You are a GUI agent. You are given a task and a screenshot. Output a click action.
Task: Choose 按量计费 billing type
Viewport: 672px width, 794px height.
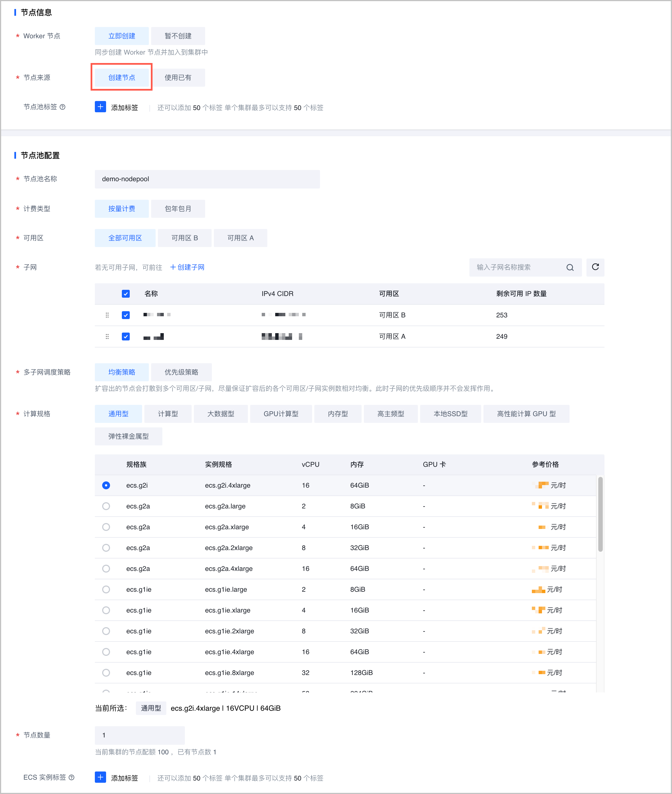click(122, 209)
